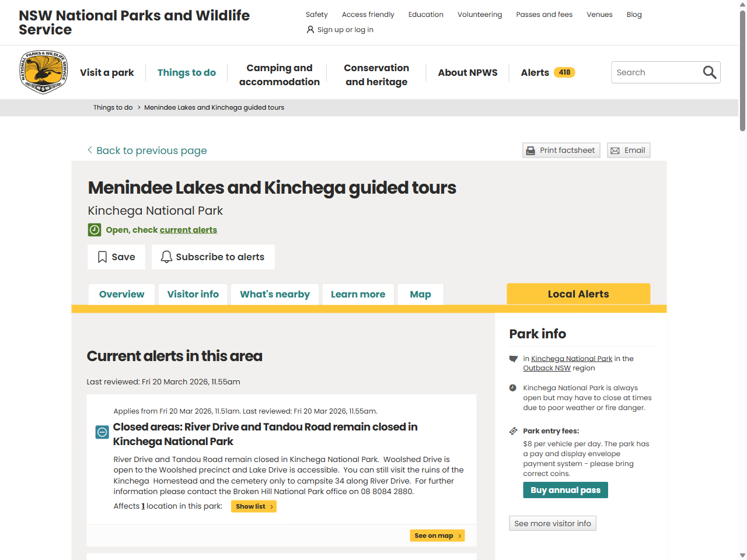Image resolution: width=747 pixels, height=560 pixels.
Task: Follow the current alerts link
Action: [188, 230]
